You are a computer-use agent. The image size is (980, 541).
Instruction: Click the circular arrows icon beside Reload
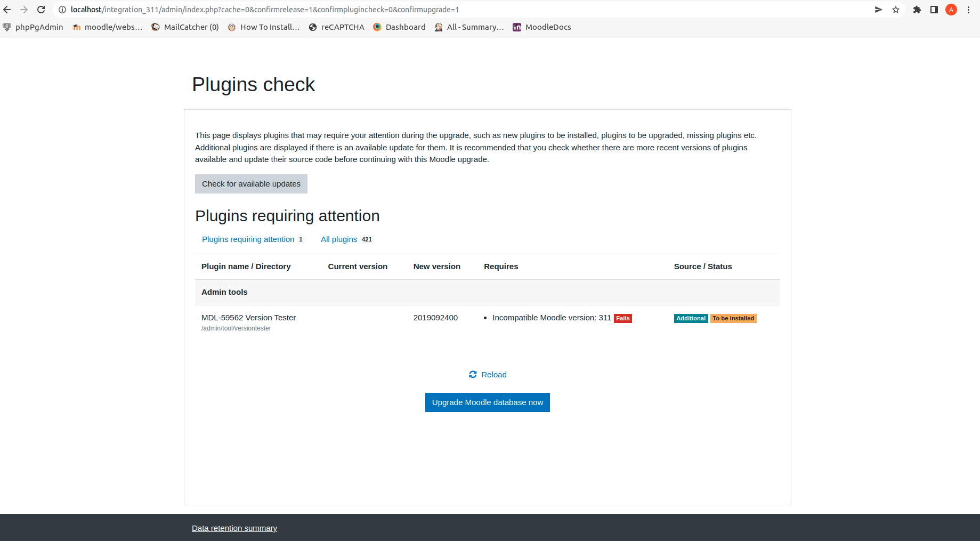(473, 375)
